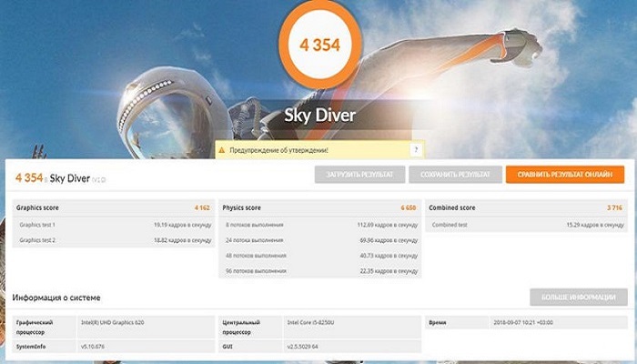Click the warning triangle icon
Screen dimensions: 637x364
221,150
